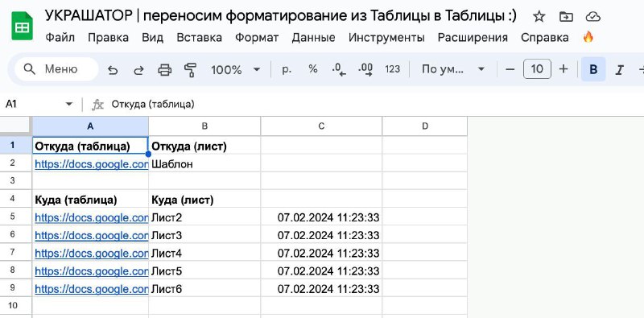Click the 123 number format button

point(392,69)
